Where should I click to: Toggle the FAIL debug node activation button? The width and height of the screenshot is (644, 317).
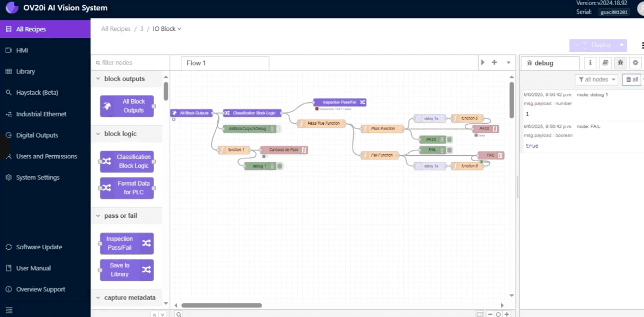[449, 150]
